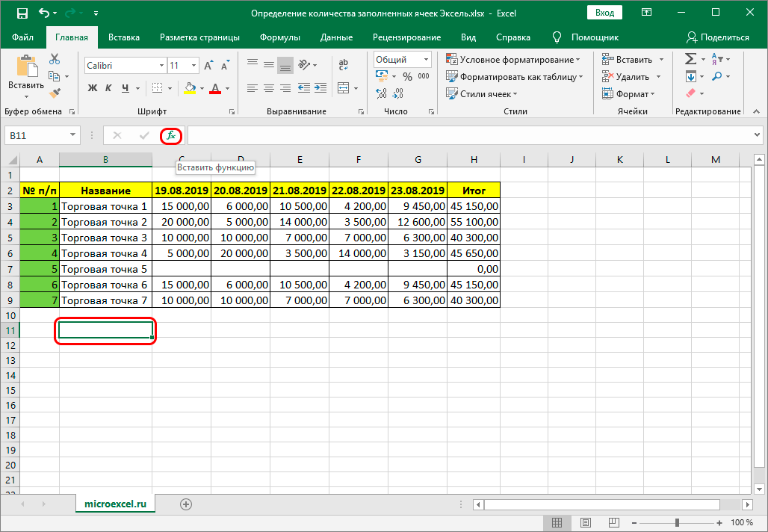Click the Поделиться share button
Image resolution: width=768 pixels, height=532 pixels.
717,37
